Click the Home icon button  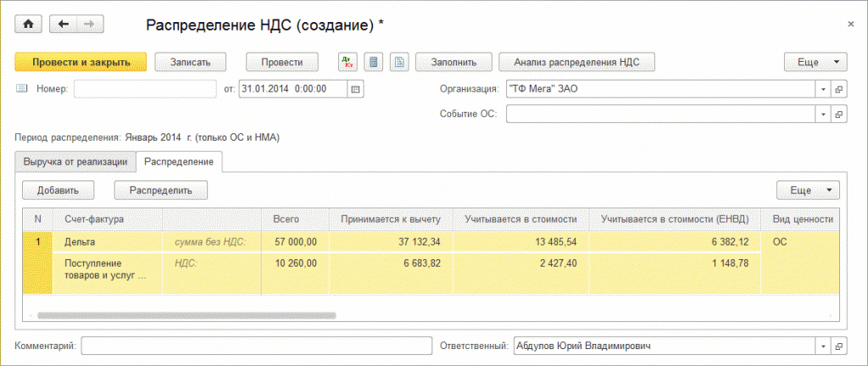point(27,25)
